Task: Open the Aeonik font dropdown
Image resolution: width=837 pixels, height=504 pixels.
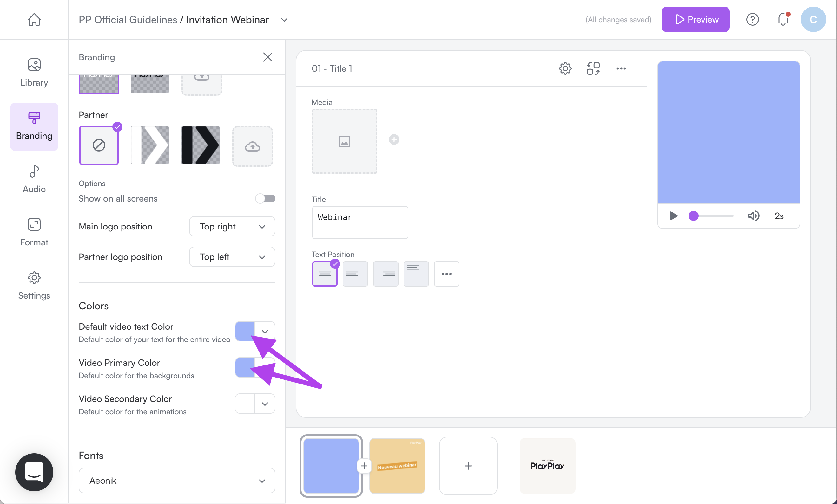Action: tap(177, 481)
